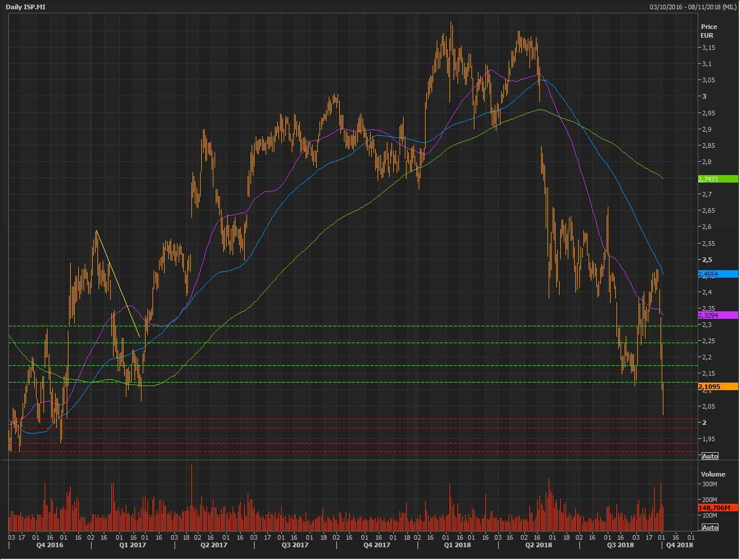Select the yellow trend line on the chart

click(118, 283)
